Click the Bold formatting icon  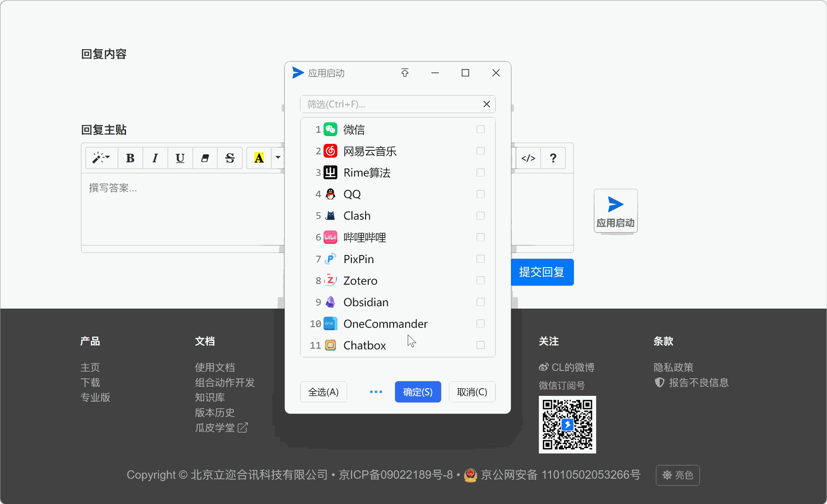coord(130,158)
